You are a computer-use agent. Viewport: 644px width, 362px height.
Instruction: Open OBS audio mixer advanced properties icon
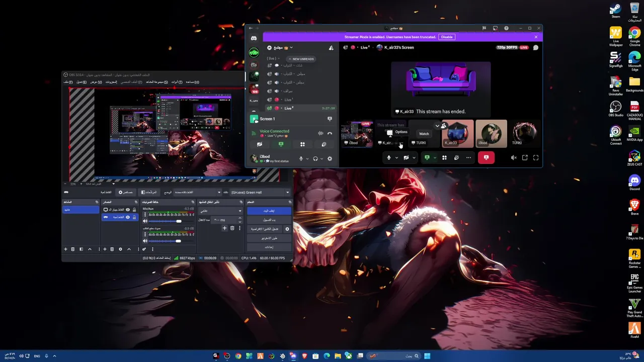[x=144, y=249]
